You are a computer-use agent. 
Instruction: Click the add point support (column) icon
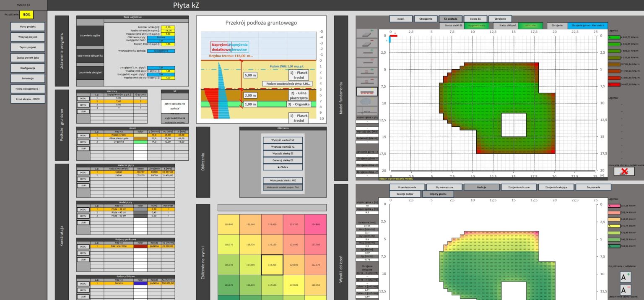point(367,80)
